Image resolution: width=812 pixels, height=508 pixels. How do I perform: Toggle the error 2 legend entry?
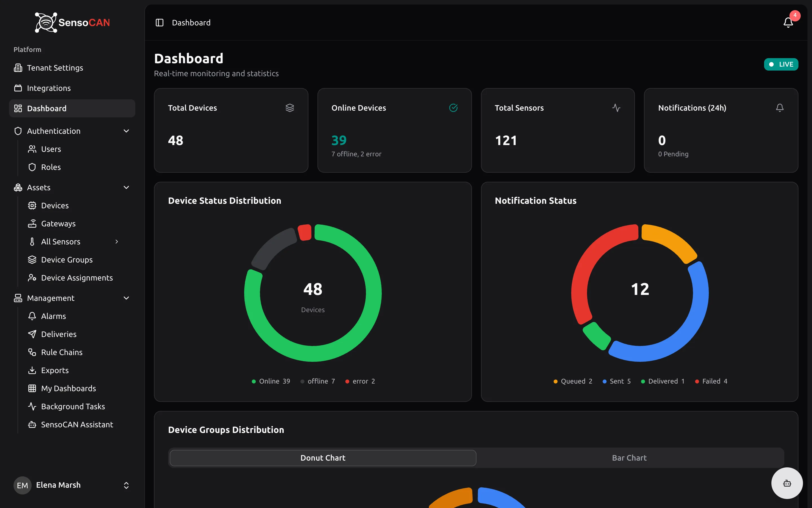click(x=360, y=381)
